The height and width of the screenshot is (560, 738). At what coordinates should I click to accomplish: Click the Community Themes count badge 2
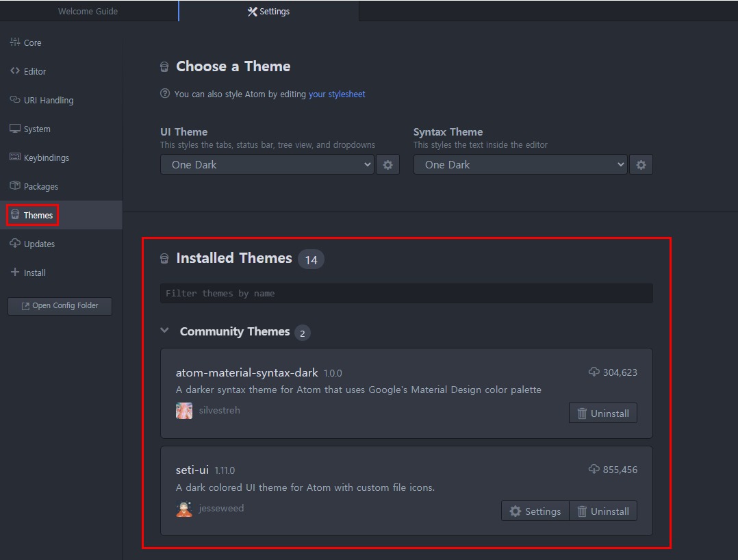pos(302,333)
